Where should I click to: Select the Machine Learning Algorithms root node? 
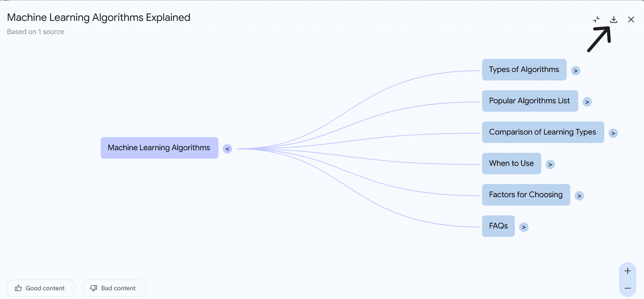(x=160, y=148)
